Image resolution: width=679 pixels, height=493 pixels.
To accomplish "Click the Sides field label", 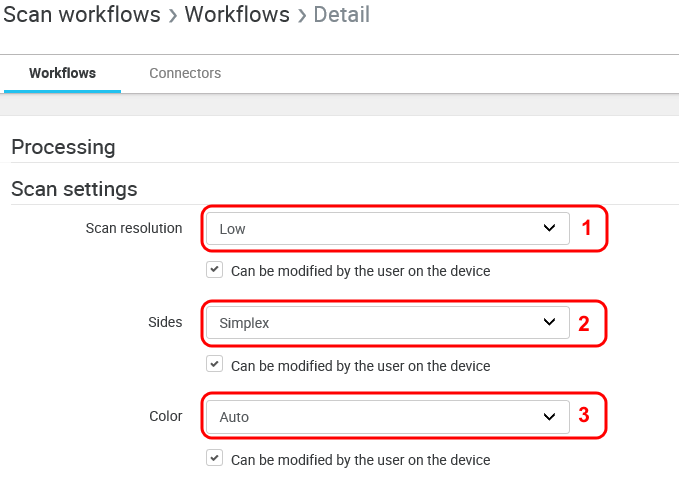I will [165, 322].
